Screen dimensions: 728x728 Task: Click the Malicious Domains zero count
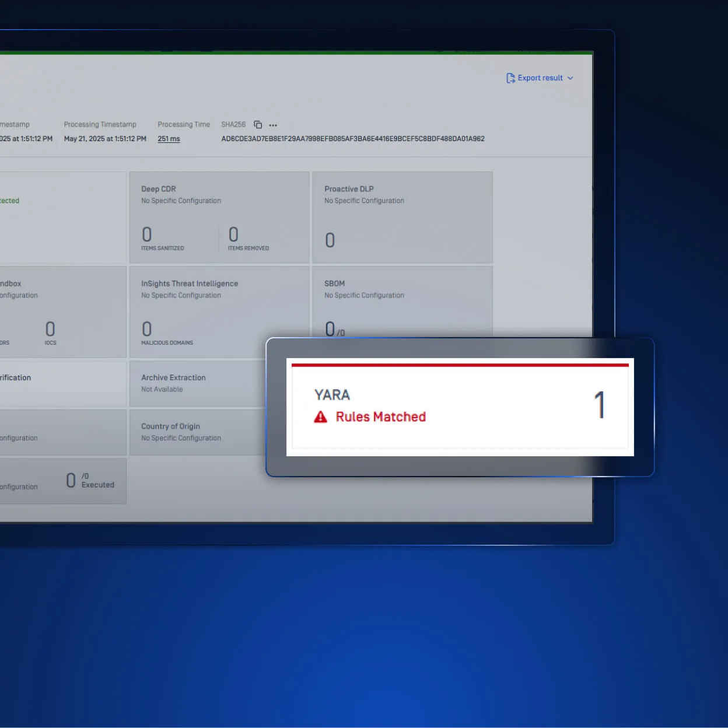147,329
